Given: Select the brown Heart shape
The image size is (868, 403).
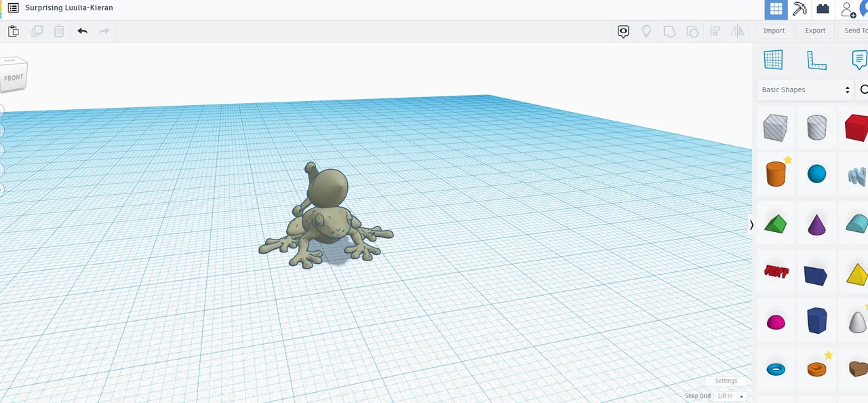Looking at the screenshot, I should pyautogui.click(x=858, y=368).
